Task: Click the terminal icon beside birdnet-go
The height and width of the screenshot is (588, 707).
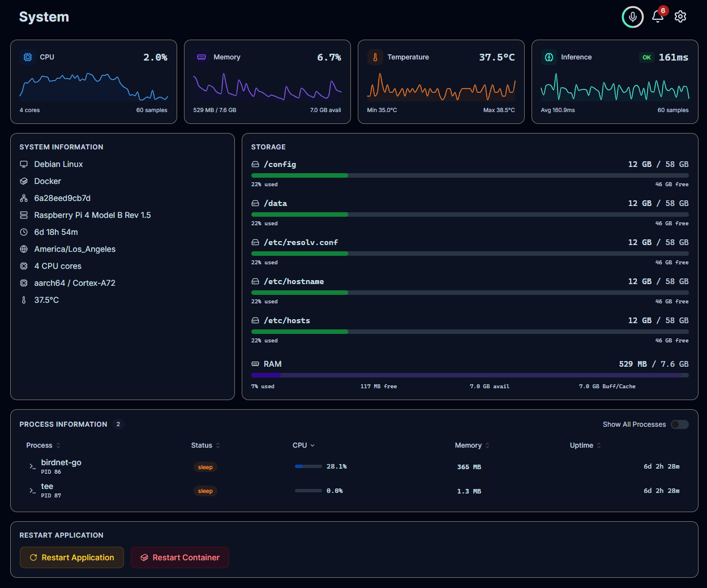Action: coord(32,466)
